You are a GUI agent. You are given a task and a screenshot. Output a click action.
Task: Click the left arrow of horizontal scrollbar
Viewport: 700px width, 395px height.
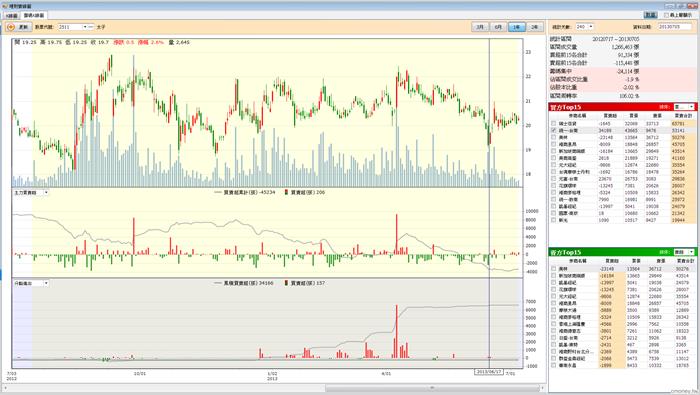(x=5, y=388)
